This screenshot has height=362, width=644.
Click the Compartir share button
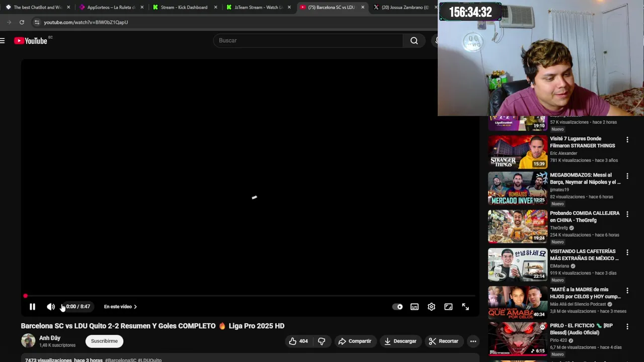[x=355, y=341]
